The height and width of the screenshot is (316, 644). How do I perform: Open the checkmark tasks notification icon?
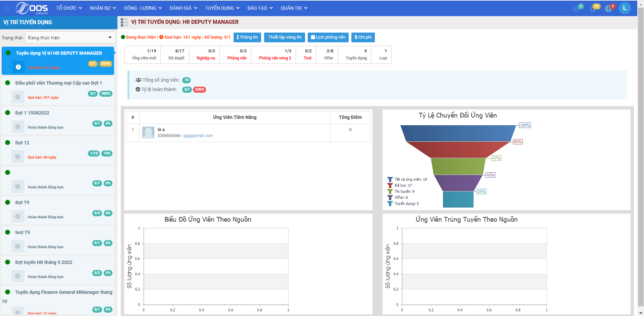(x=577, y=8)
